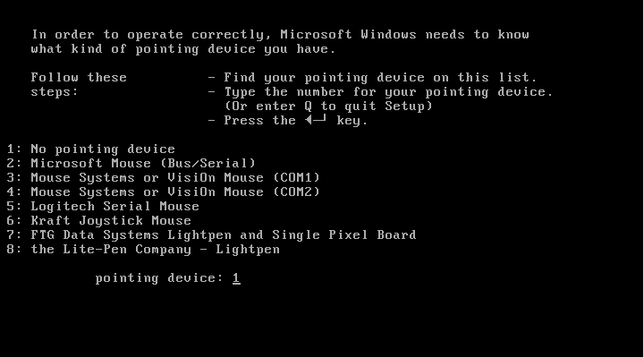Click the Enter key arrow symbol

[316, 120]
